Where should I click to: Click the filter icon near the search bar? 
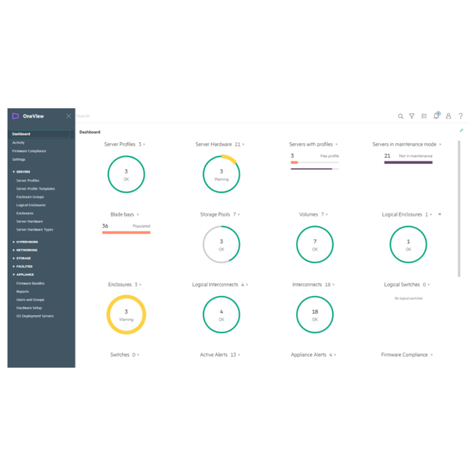coord(412,116)
